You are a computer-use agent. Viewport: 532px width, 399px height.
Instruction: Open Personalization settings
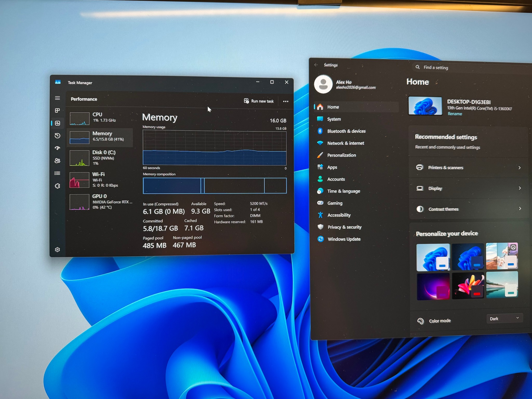356,155
